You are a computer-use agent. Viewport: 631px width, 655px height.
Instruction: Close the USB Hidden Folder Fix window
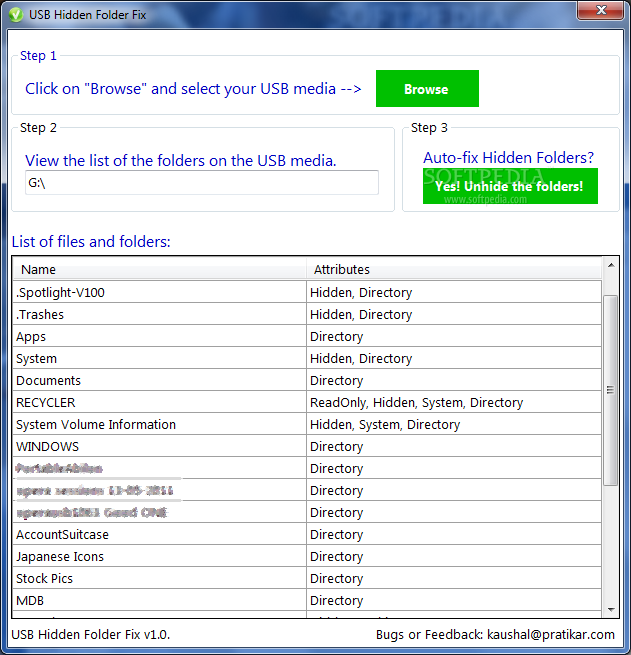point(600,10)
